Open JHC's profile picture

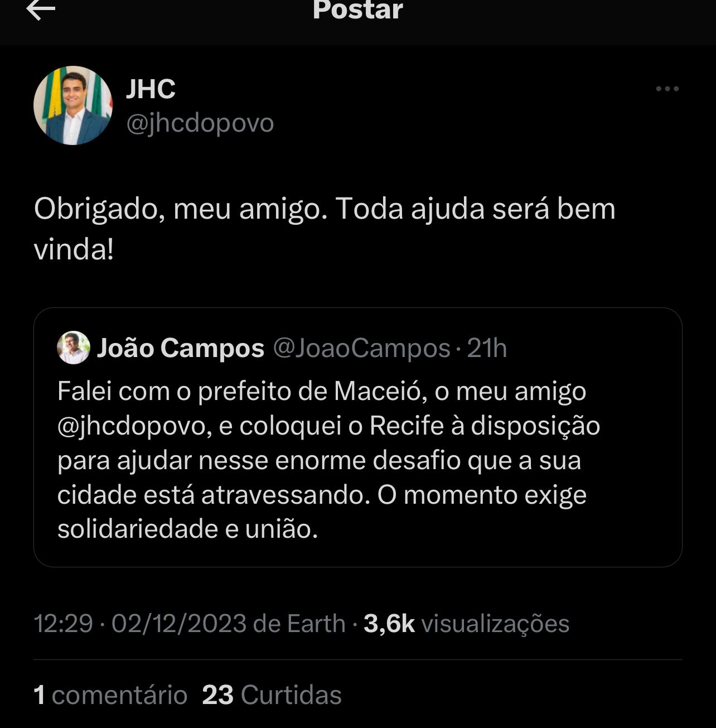point(73,105)
